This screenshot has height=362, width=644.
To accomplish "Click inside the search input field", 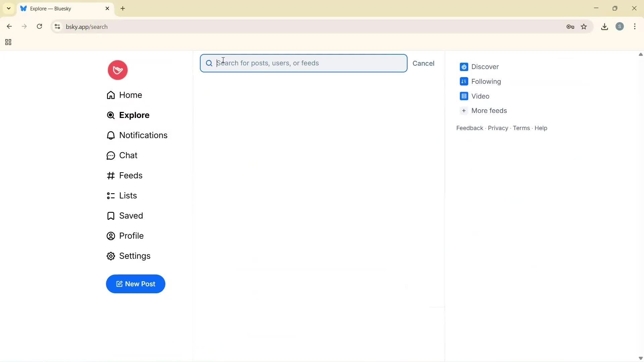I will (302, 63).
